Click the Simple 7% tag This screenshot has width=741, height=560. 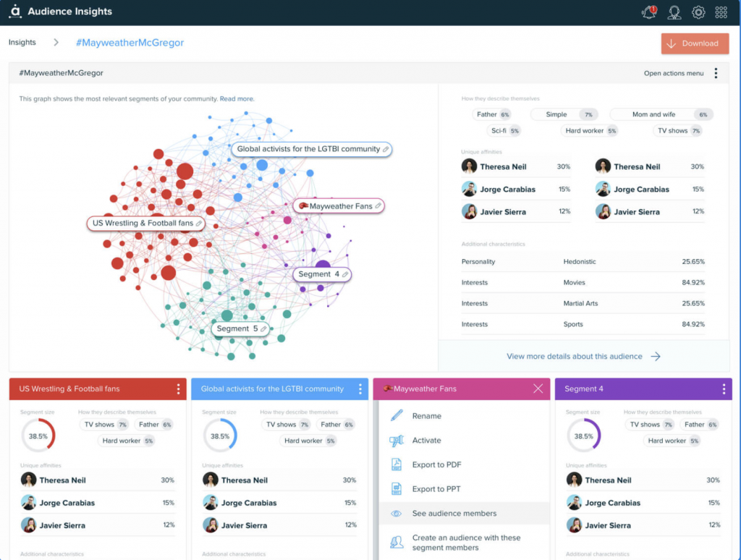tap(564, 114)
